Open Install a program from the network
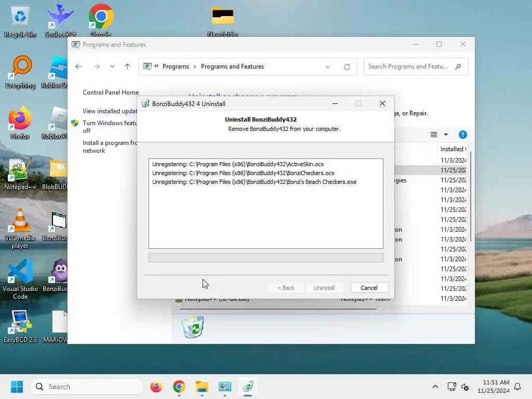The image size is (532, 399). click(x=110, y=147)
